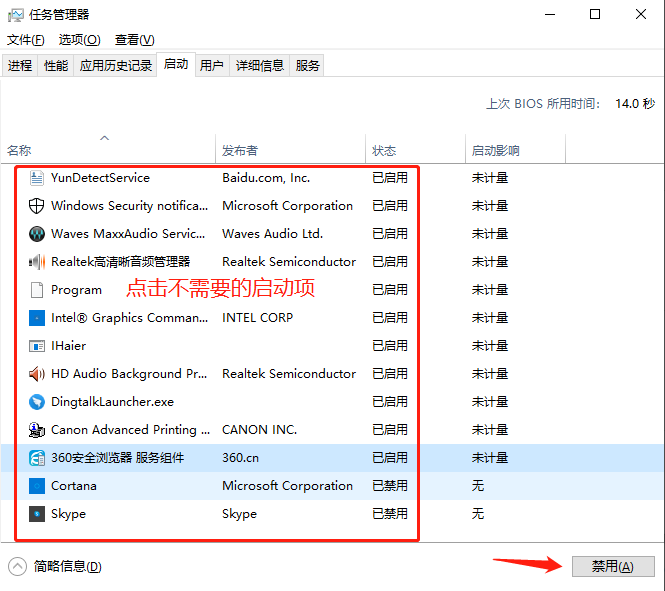Viewport: 665px width, 591px height.
Task: Open the 选项(O) menu
Action: click(x=79, y=40)
